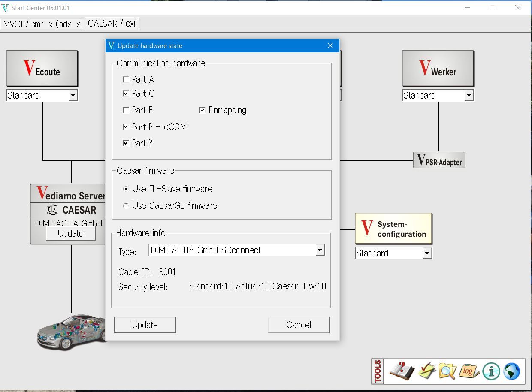Click the V icon in dialog title bar
This screenshot has width=532, height=392.
[111, 45]
